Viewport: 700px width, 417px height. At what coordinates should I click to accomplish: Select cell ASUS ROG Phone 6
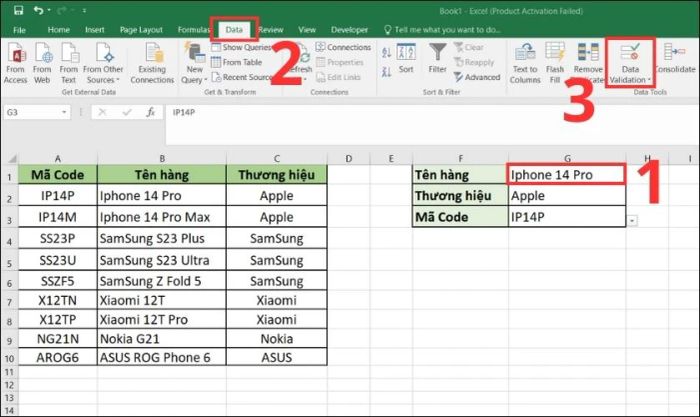[x=162, y=357]
